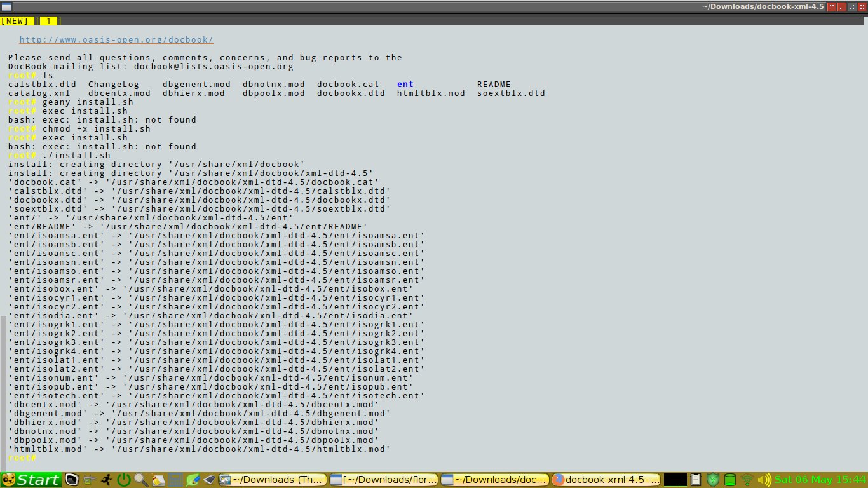
Task: Open the oasis-open.org docbook link
Action: (x=116, y=39)
